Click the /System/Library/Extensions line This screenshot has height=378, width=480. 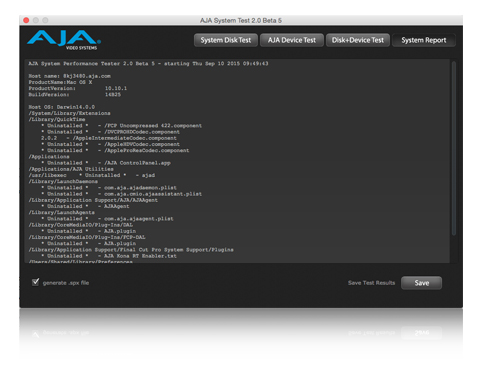69,113
